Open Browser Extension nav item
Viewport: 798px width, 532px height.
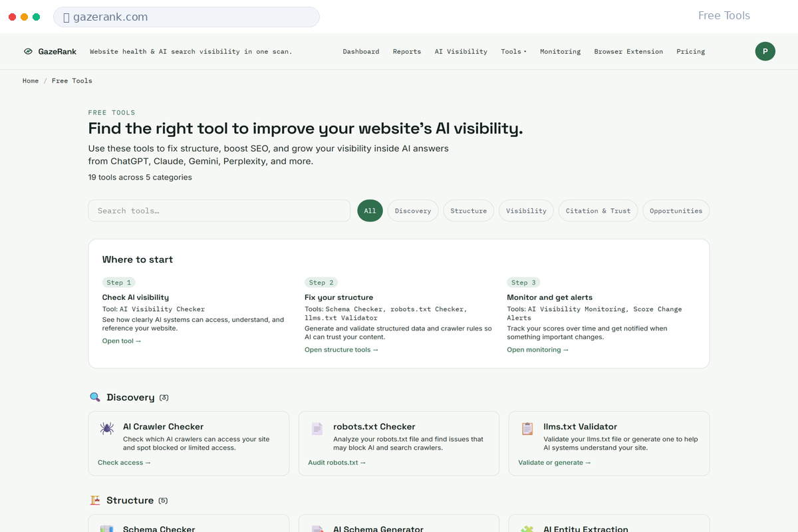(x=628, y=51)
